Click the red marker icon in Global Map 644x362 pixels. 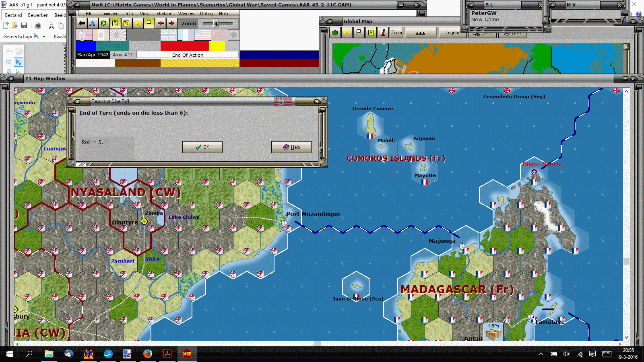[383, 33]
